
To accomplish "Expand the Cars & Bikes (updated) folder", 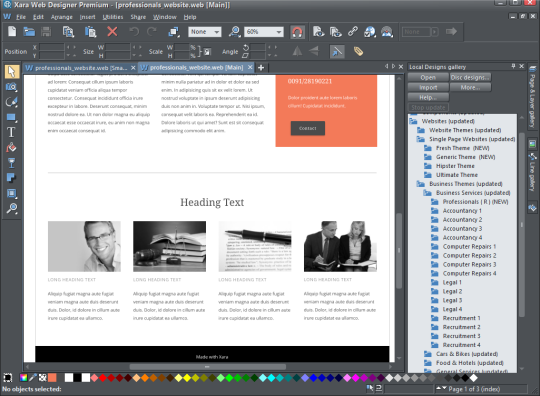I will pyautogui.click(x=427, y=354).
